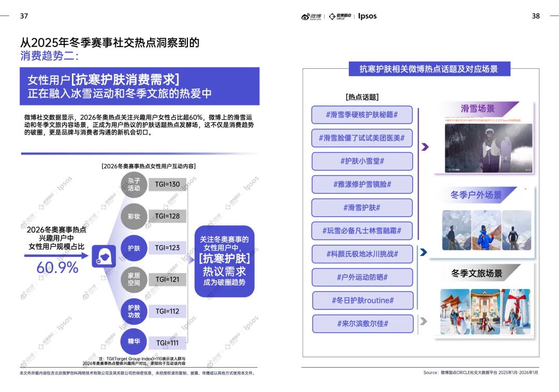Screen dimensions: 559x392
Task: Click the TGI=123 bar
Action: click(167, 248)
